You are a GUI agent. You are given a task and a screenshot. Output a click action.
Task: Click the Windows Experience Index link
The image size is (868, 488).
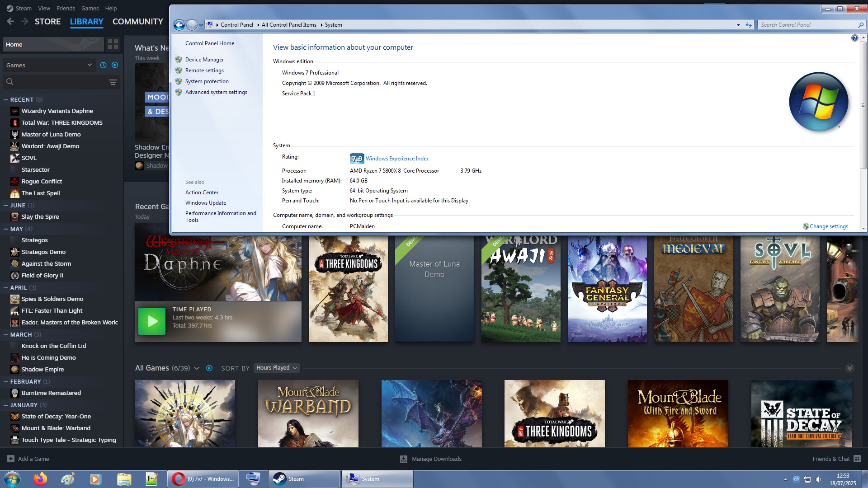tap(397, 159)
